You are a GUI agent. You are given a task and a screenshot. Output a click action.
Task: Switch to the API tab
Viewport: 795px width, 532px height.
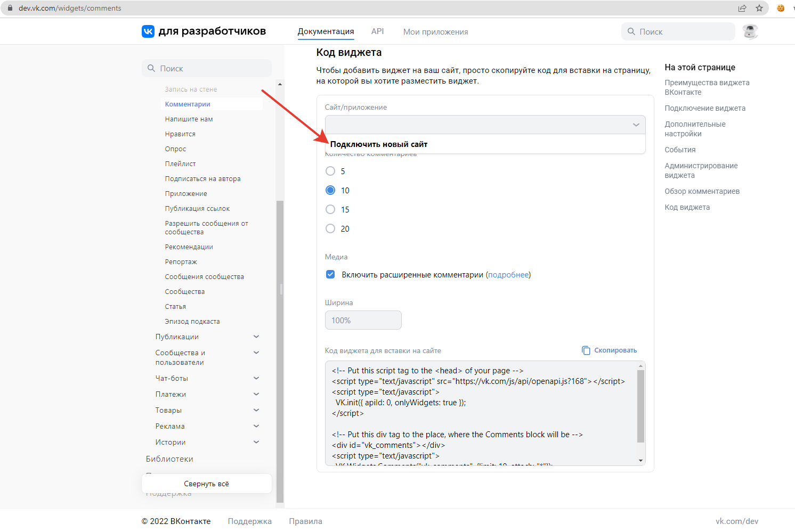click(377, 31)
